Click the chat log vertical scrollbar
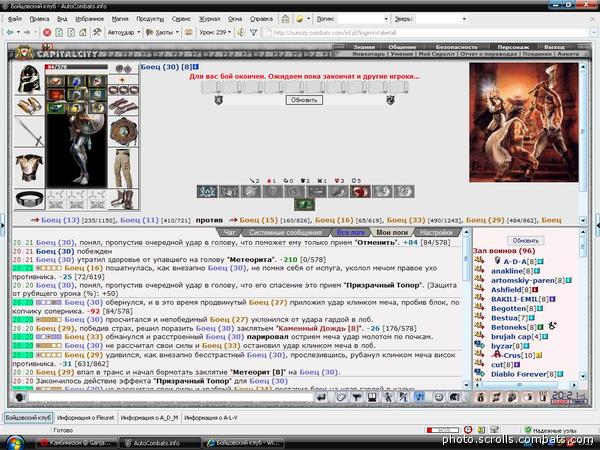The image size is (600, 450). [466, 308]
